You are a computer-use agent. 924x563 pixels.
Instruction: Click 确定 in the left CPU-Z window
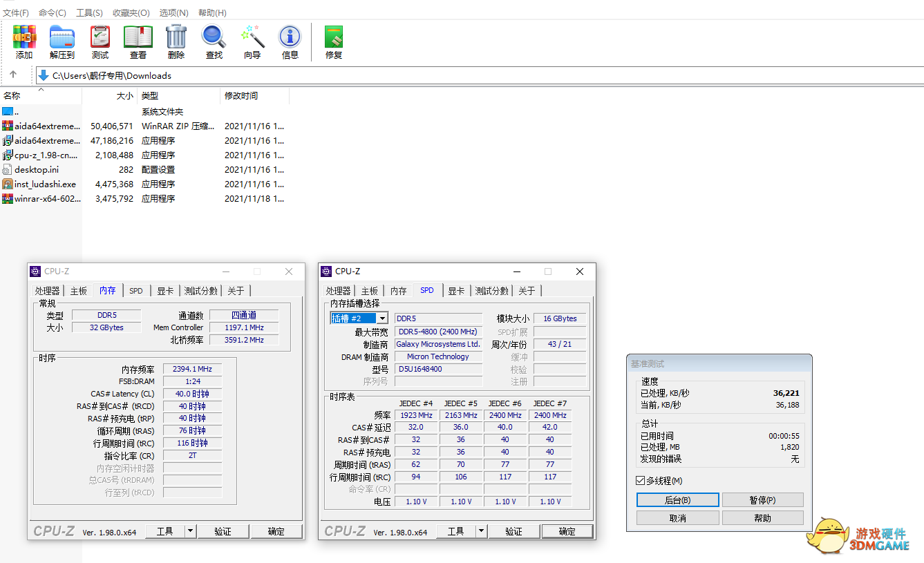(x=276, y=531)
